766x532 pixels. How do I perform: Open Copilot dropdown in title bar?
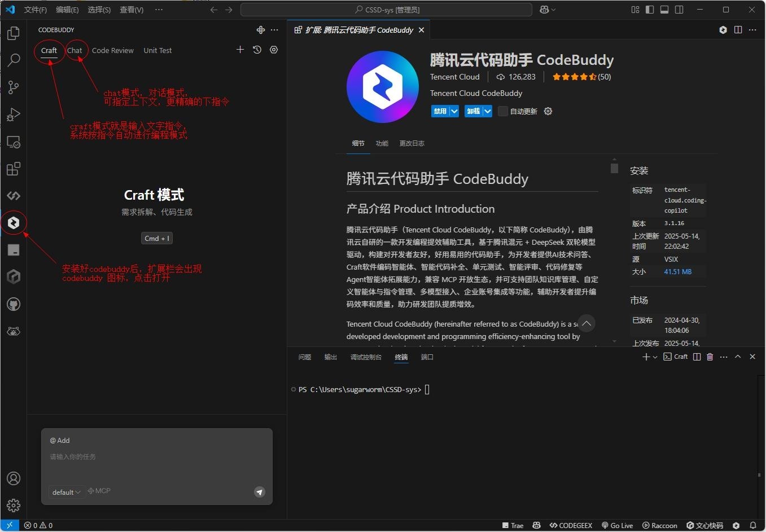[553, 10]
